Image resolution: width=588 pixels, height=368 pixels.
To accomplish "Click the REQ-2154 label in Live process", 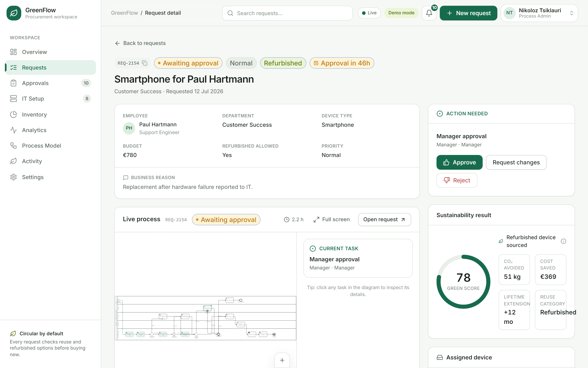I will pos(176,220).
